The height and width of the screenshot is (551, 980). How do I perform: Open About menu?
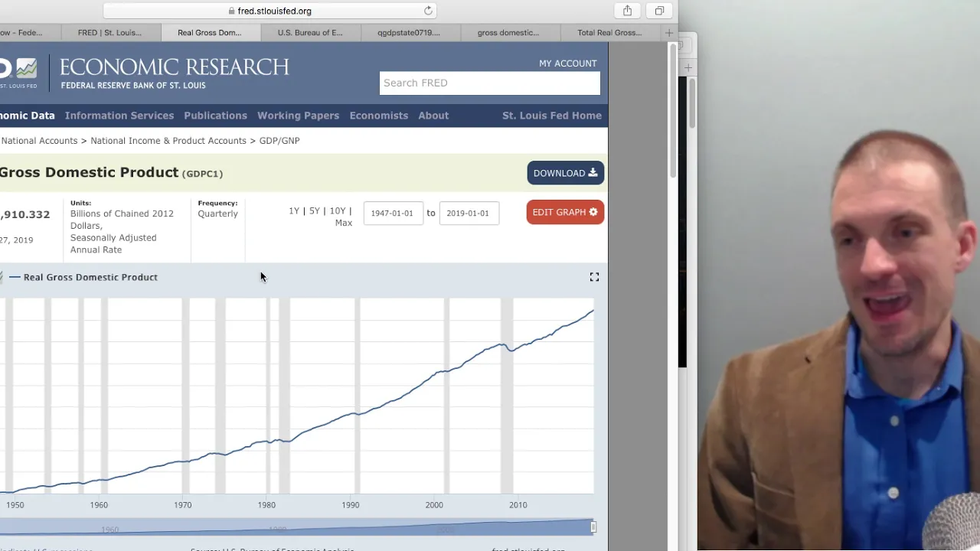pos(433,116)
